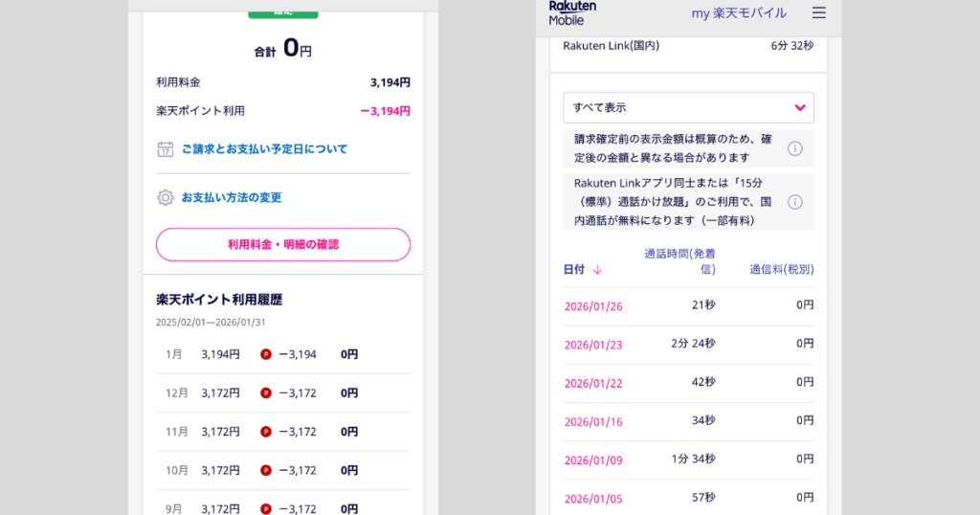Click the sort arrow beside 日付
This screenshot has width=980, height=515.
[597, 270]
